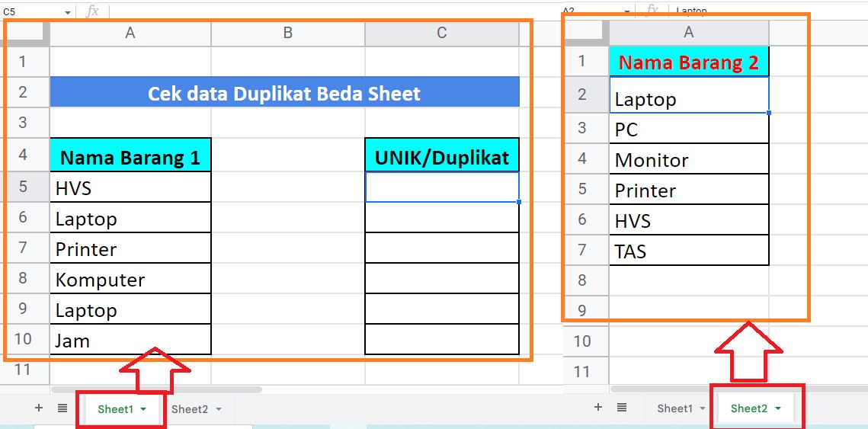Select the 'HVS' cell under Nama Barang 1
The image size is (868, 429).
click(130, 187)
